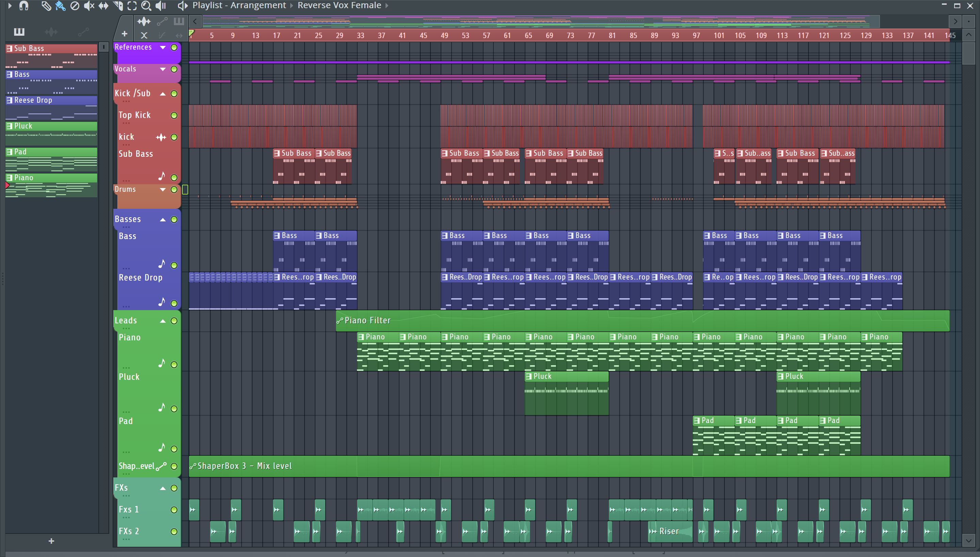Open the playlist options arrow menu
This screenshot has height=557, width=980.
pos(10,6)
